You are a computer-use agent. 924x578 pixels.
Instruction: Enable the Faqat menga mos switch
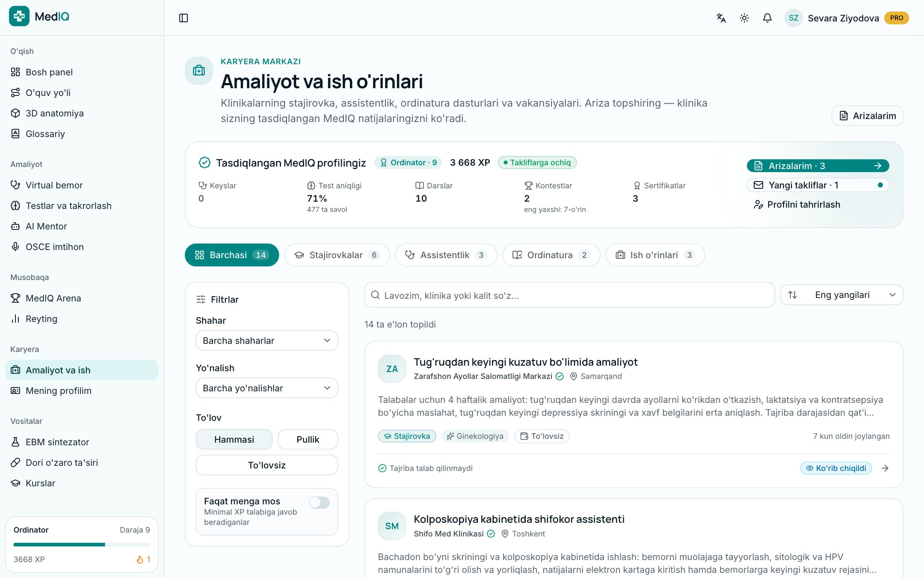click(x=320, y=502)
